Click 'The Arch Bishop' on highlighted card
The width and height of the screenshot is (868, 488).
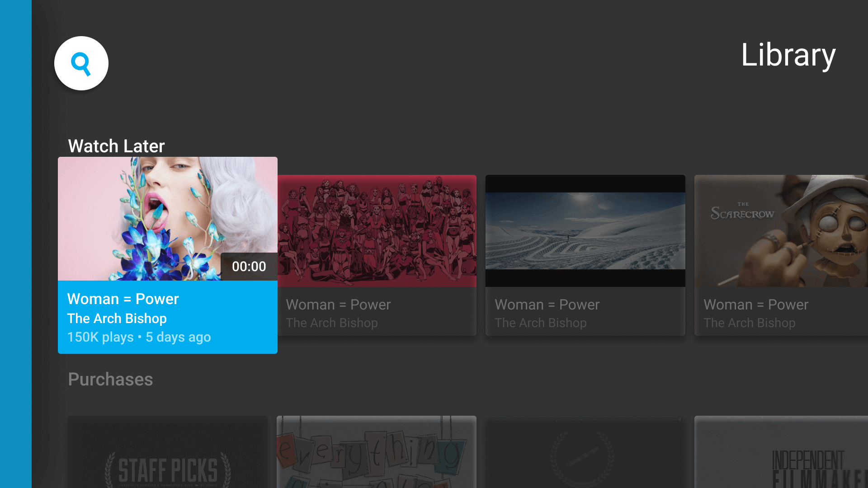point(117,319)
